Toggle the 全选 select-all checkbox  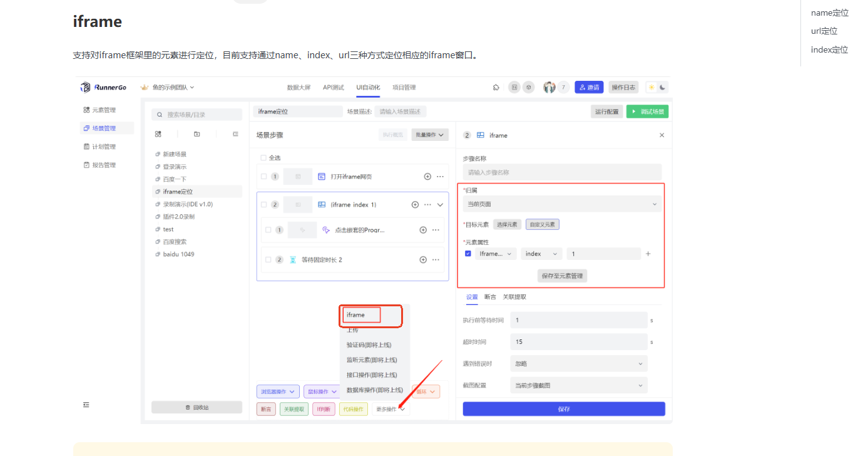click(263, 158)
